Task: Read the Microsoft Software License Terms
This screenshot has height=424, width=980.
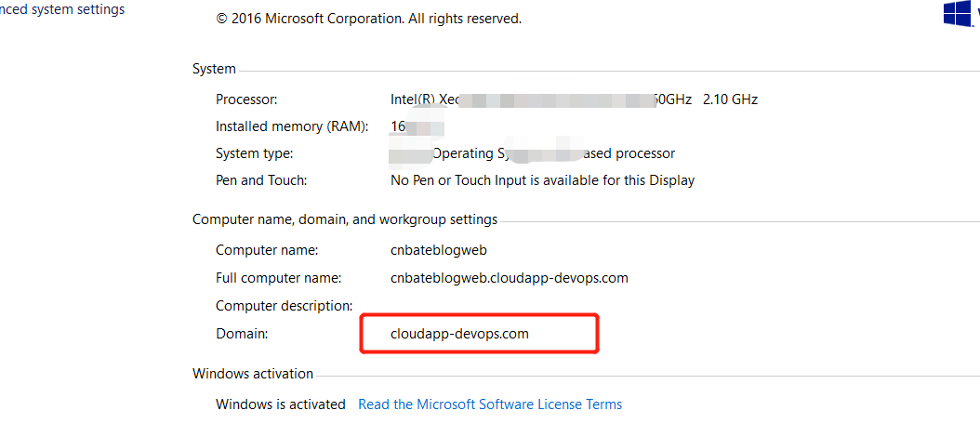Action: coord(490,404)
